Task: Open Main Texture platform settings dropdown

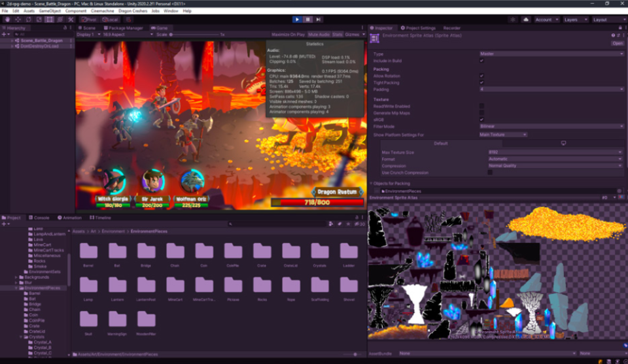Action: 503,135
